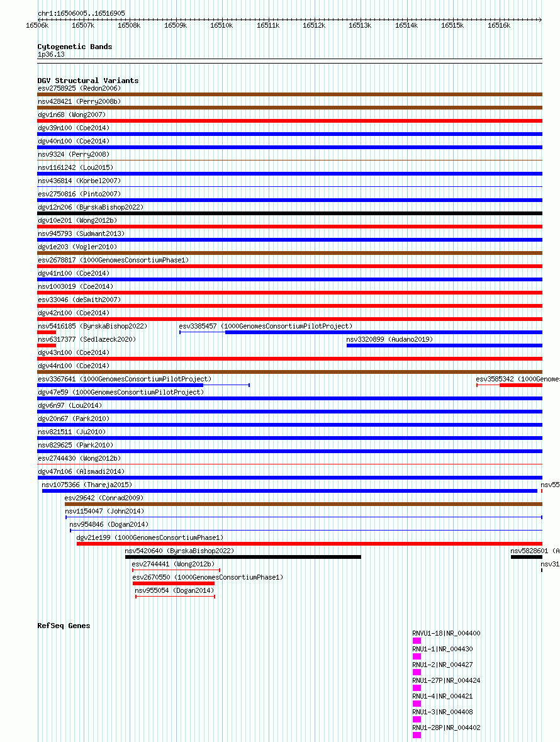560x742 pixels.
Task: Click the 1p36.13 cytogenetic band label
Action: coord(51,54)
